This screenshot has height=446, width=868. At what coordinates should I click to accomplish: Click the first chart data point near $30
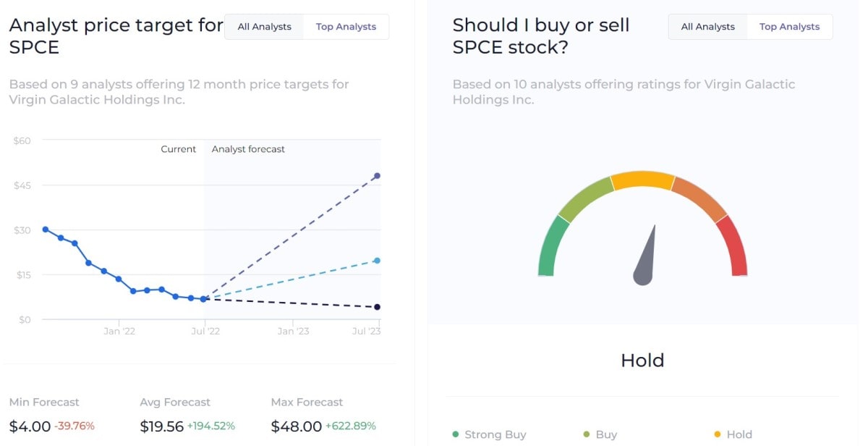[45, 230]
